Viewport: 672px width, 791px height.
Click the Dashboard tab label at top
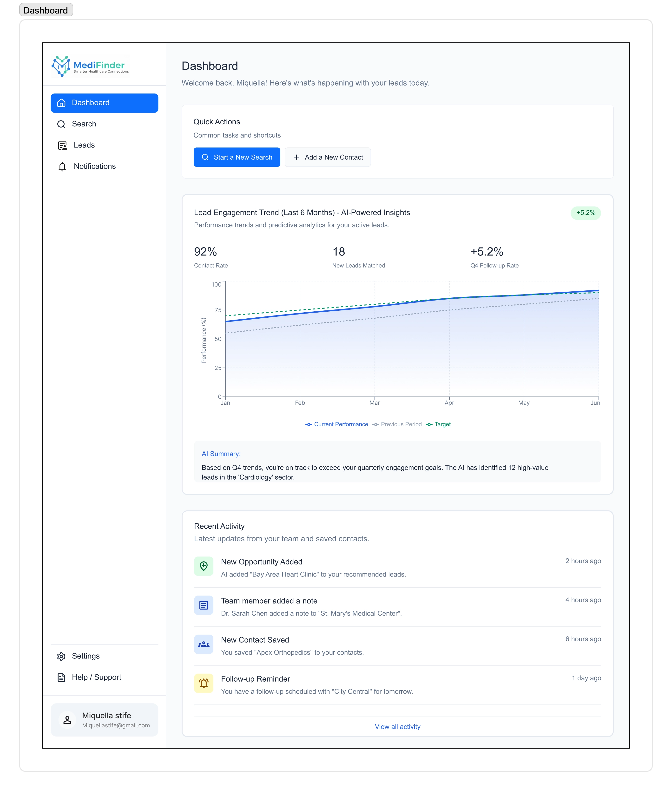(46, 10)
